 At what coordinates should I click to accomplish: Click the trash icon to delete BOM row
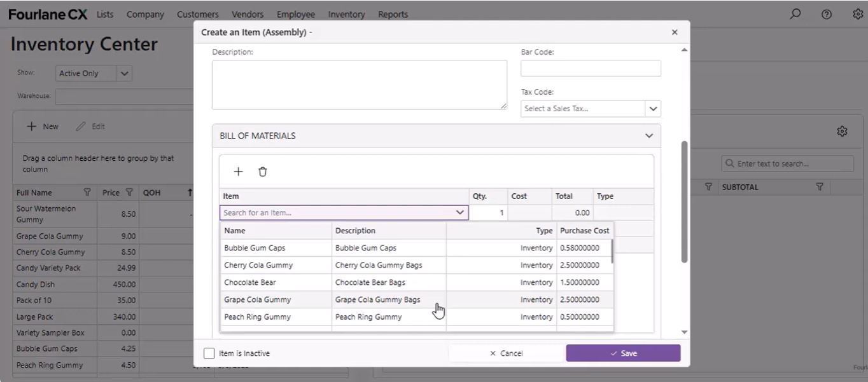[x=262, y=172]
